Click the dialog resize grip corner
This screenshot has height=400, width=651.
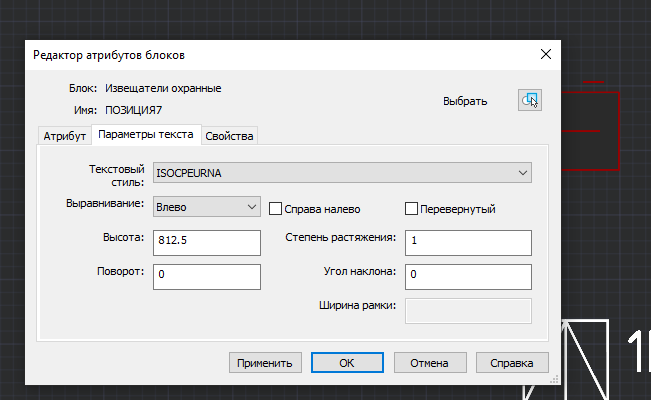pyautogui.click(x=555, y=379)
